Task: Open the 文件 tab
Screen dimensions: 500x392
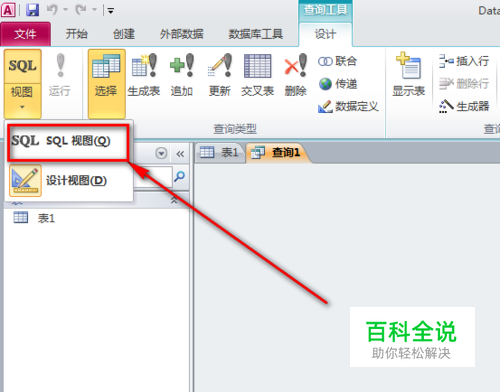Action: point(25,34)
